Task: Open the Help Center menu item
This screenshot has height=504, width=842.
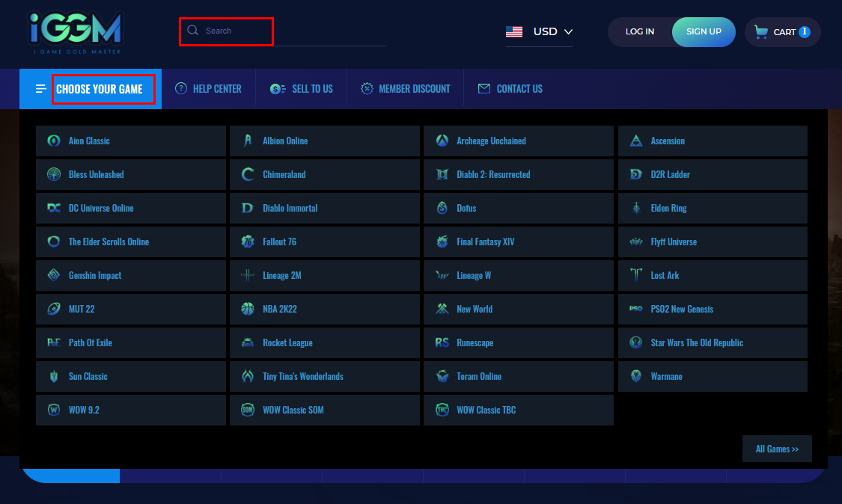Action: pos(208,89)
